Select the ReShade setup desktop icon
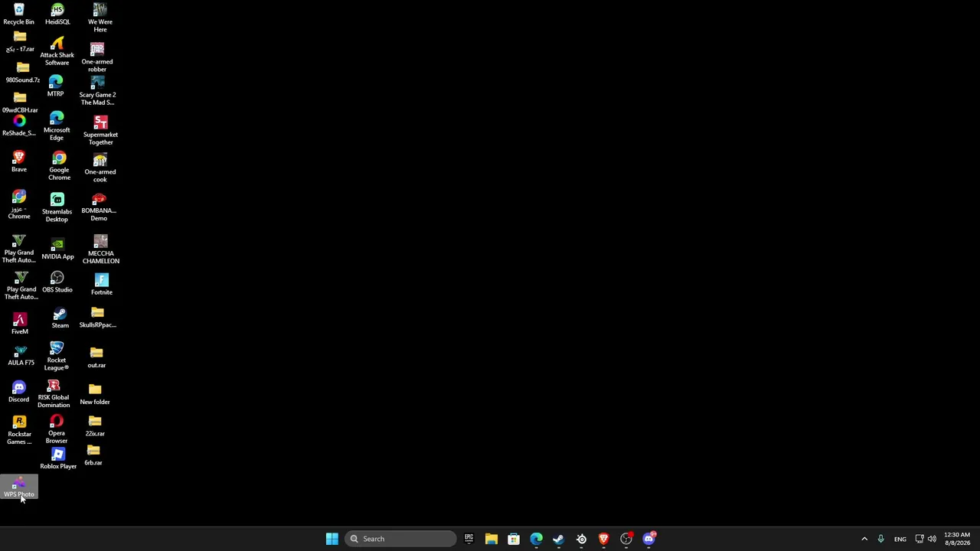980x551 pixels. coord(19,126)
